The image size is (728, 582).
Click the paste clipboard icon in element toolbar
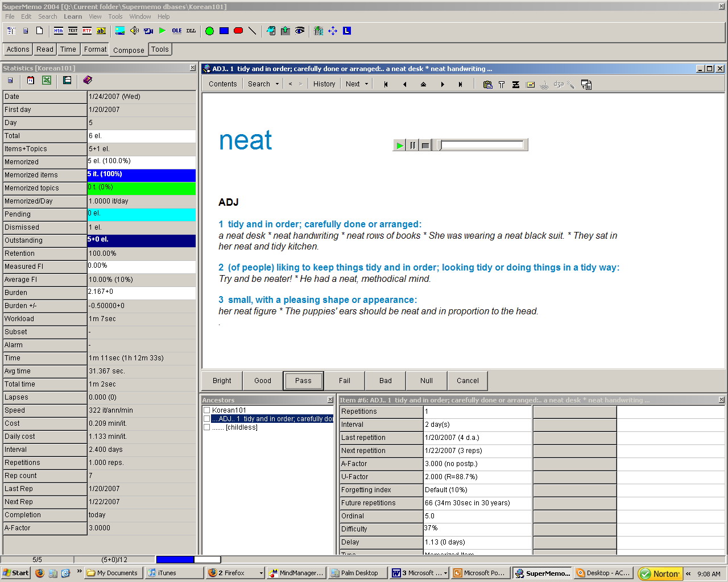(x=487, y=84)
